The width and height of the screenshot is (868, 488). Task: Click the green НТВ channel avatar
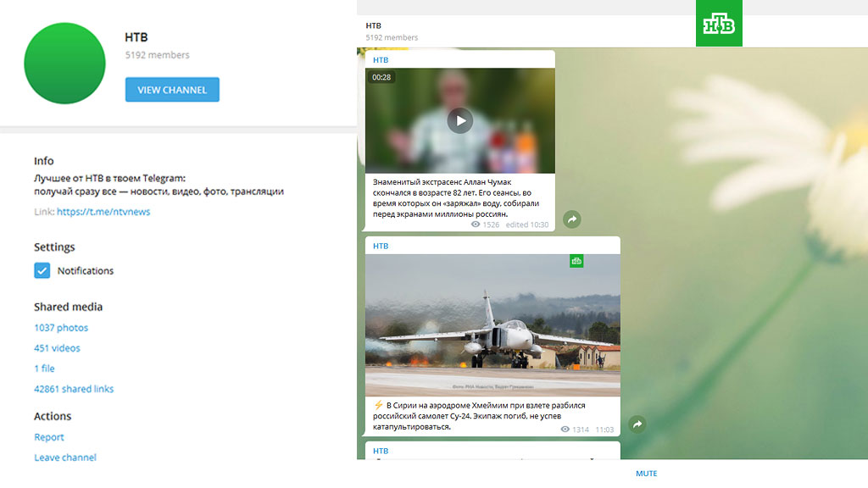pyautogui.click(x=64, y=63)
